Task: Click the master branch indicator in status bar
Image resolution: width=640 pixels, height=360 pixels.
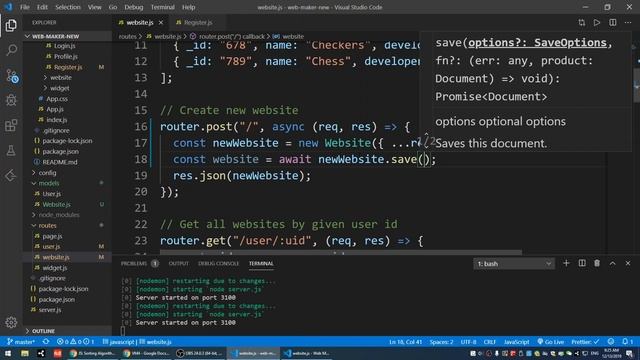Action: pyautogui.click(x=21, y=342)
